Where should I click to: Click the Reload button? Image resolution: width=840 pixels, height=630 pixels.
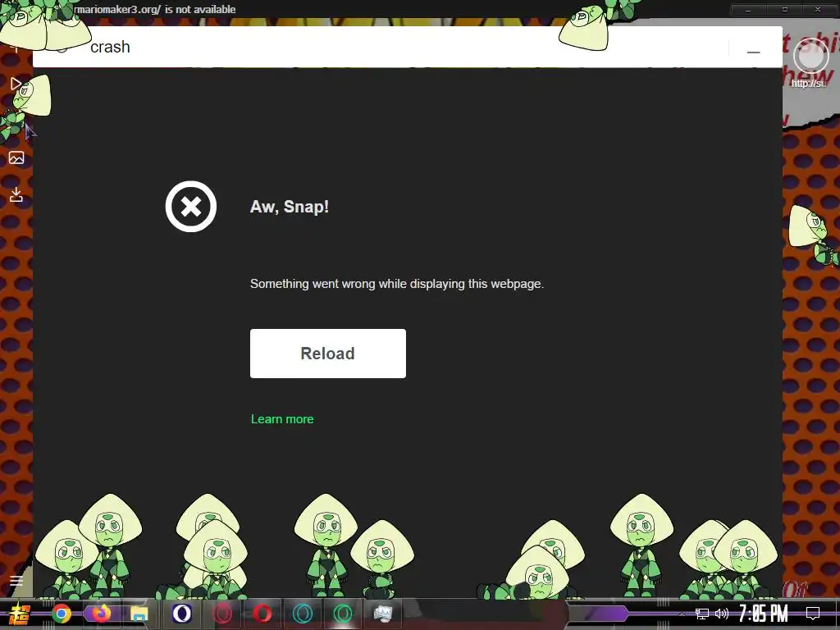click(x=328, y=354)
